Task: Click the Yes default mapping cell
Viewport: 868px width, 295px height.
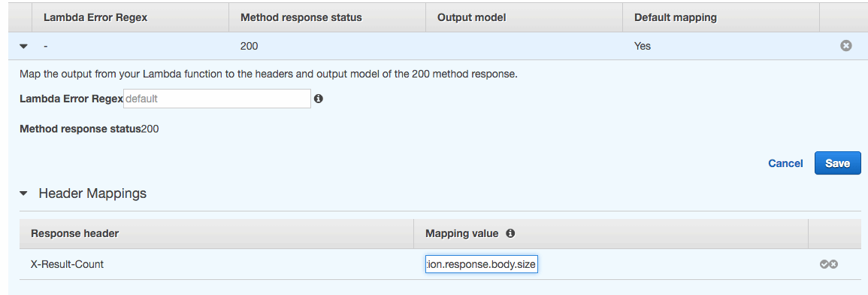Action: click(642, 46)
